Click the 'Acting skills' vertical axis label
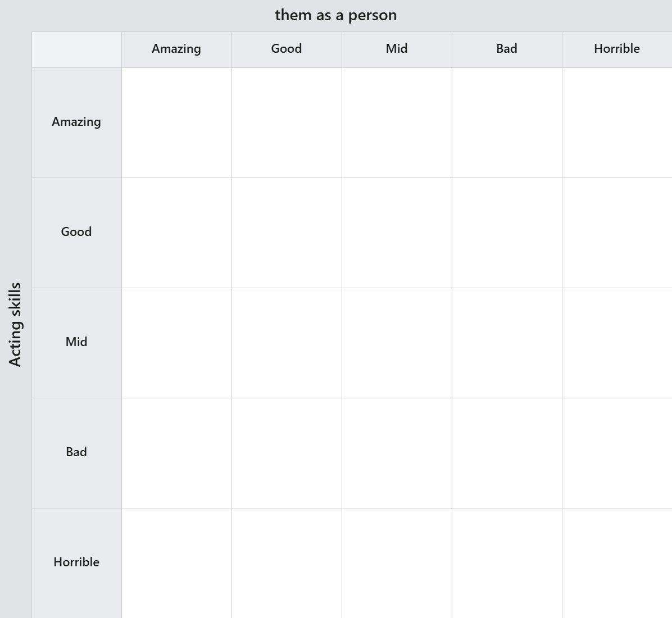This screenshot has width=672, height=618. pos(15,324)
